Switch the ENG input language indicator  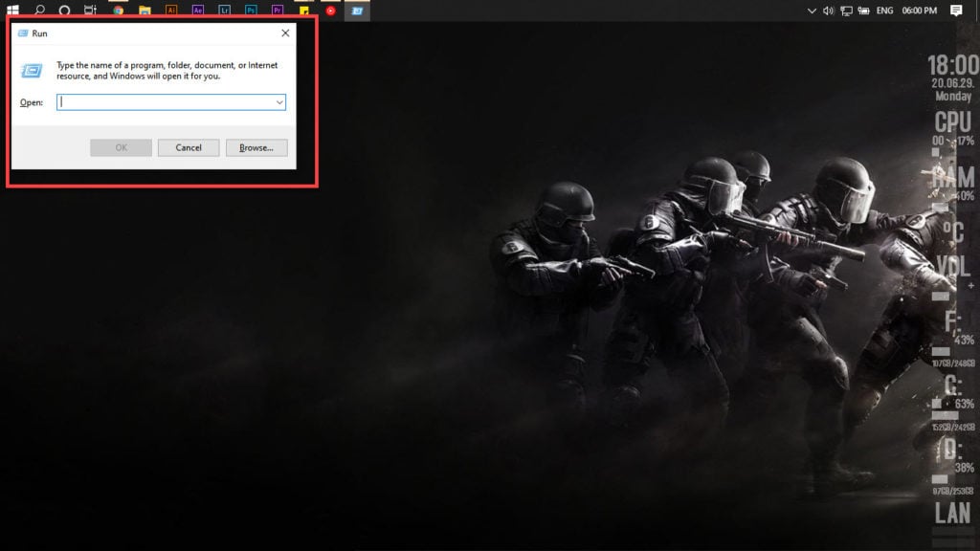tap(884, 11)
